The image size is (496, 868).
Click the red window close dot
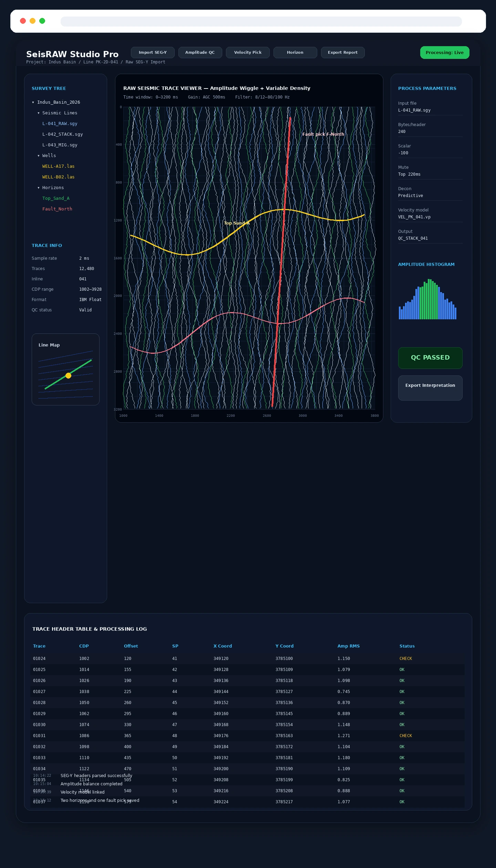[23, 21]
